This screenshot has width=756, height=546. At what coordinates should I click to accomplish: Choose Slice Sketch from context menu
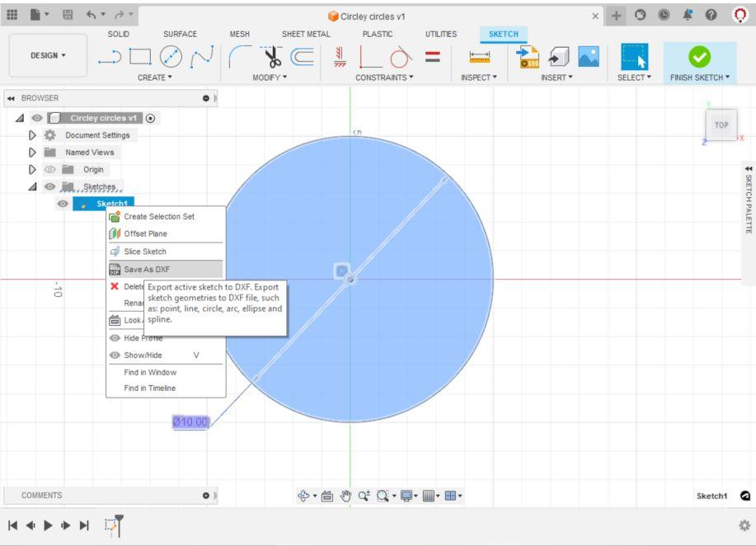point(167,252)
